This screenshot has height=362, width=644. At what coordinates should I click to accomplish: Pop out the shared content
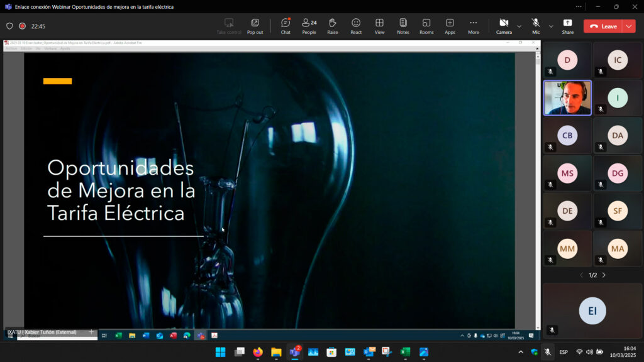tap(255, 25)
